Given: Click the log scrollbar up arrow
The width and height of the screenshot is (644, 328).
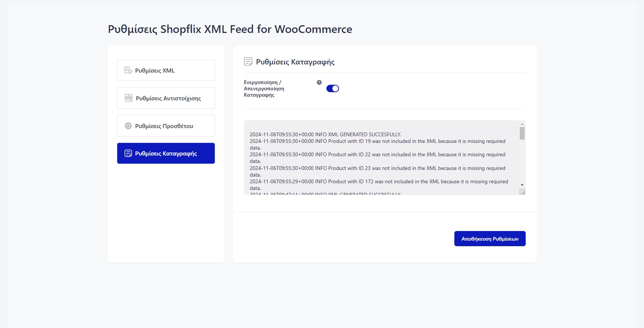Looking at the screenshot, I should pyautogui.click(x=522, y=124).
